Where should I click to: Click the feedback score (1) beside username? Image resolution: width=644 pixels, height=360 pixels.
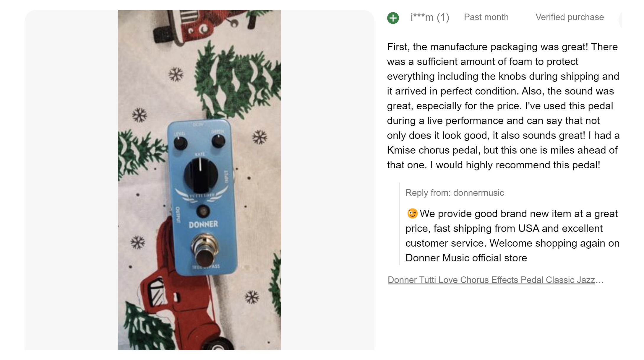click(x=443, y=17)
